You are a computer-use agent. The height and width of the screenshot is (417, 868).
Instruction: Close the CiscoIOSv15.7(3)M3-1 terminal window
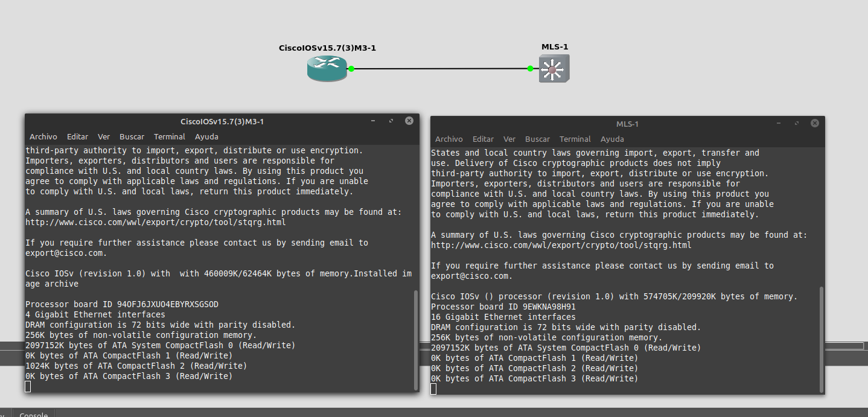(x=409, y=121)
